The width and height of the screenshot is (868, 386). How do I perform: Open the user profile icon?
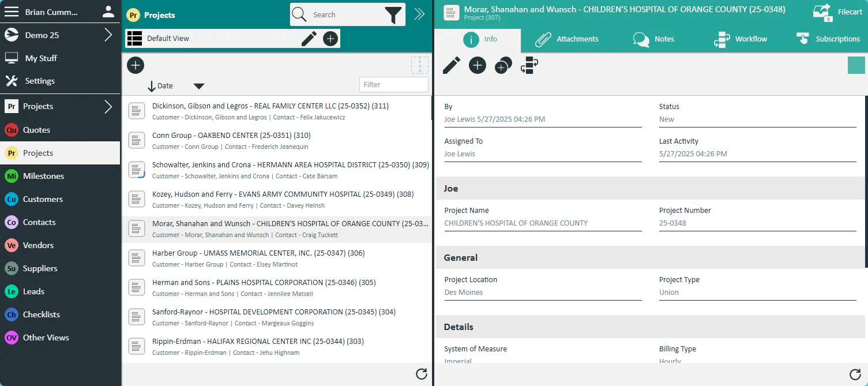(x=108, y=12)
